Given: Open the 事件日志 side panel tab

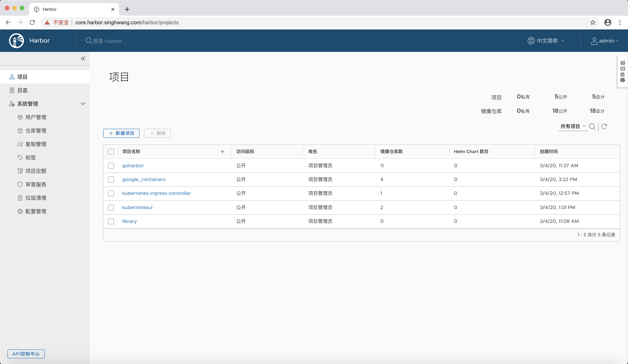Looking at the screenshot, I should (623, 71).
